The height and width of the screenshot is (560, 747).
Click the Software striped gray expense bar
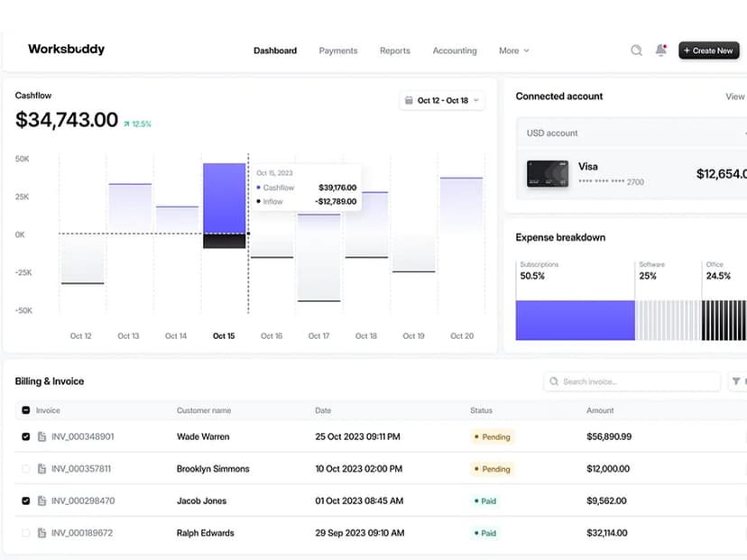pos(669,320)
